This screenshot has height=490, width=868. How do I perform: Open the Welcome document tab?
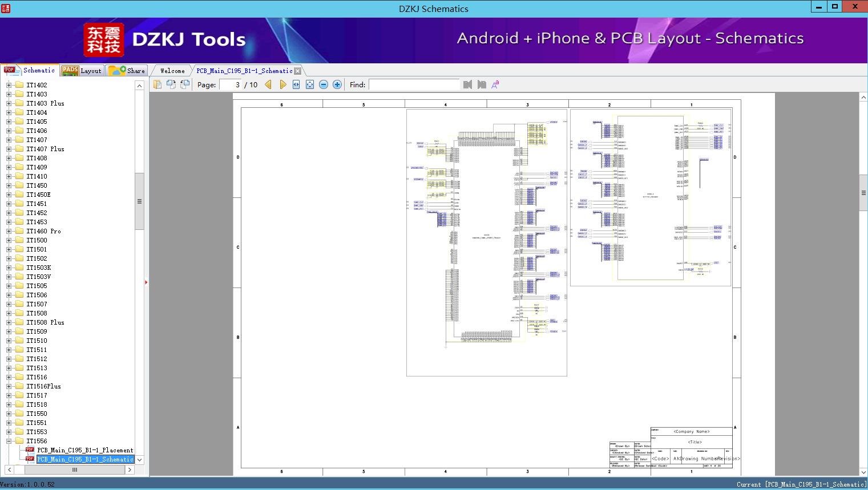click(x=172, y=71)
